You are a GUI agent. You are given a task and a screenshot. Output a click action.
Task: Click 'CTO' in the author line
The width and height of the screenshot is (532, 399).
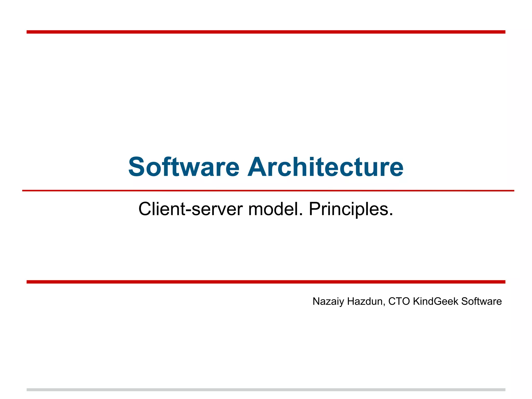coord(399,301)
